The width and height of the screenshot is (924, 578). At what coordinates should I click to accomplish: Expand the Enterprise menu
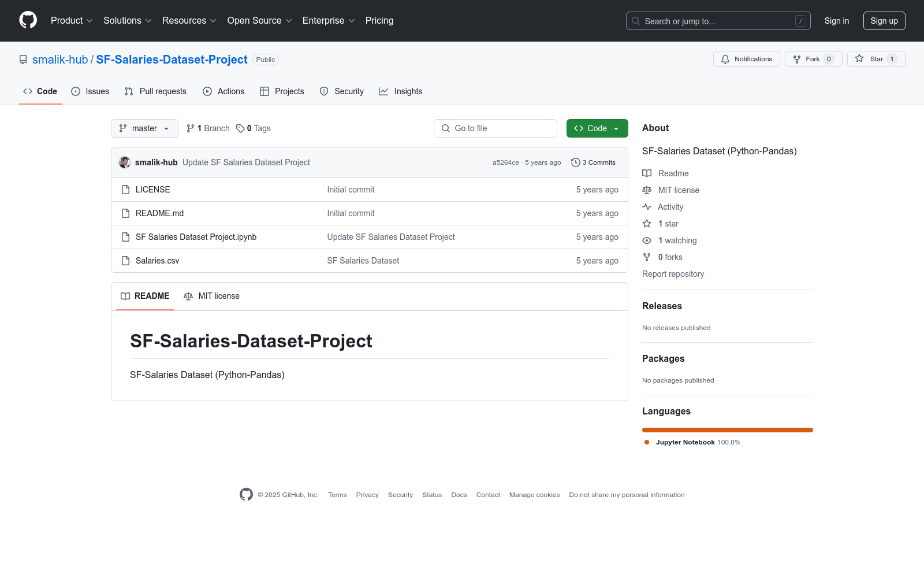pos(329,20)
